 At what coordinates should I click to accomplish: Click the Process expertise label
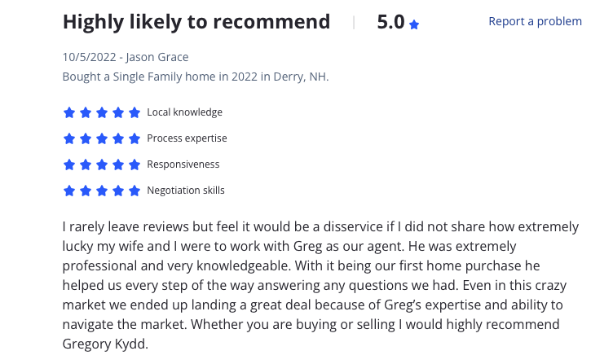187,138
